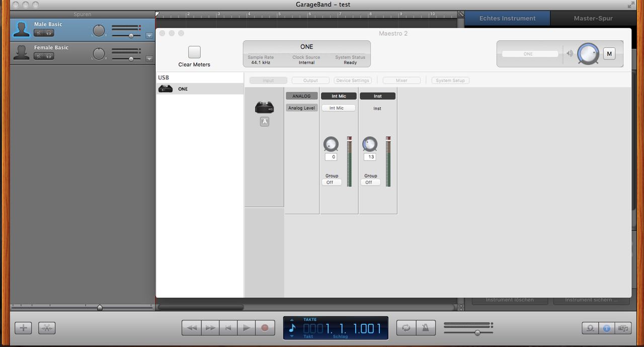The image size is (644, 347).
Task: Click the Male Basic pan knob
Action: click(x=99, y=31)
